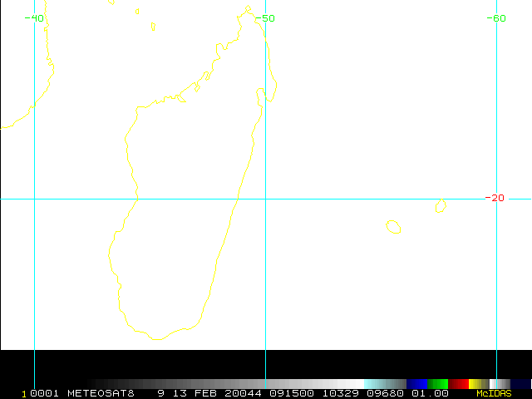Click the -20 latitude label
Image resolution: width=532 pixels, height=399 pixels.
pyautogui.click(x=495, y=198)
